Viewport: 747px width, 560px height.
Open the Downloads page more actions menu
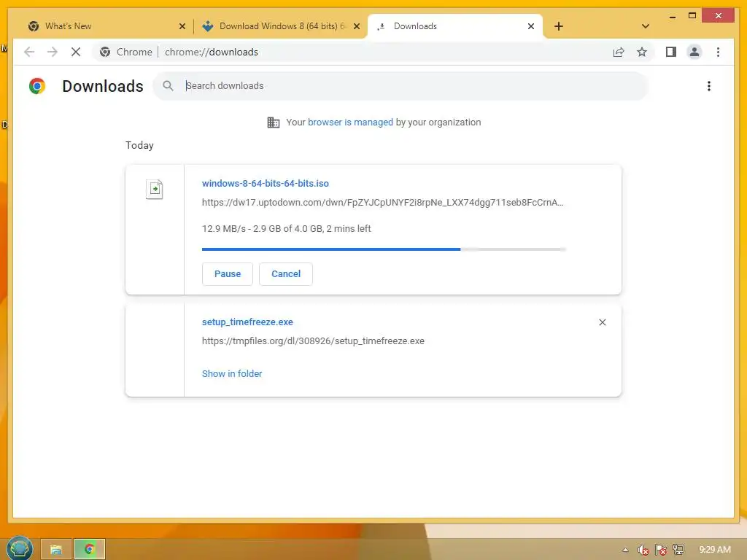709,86
